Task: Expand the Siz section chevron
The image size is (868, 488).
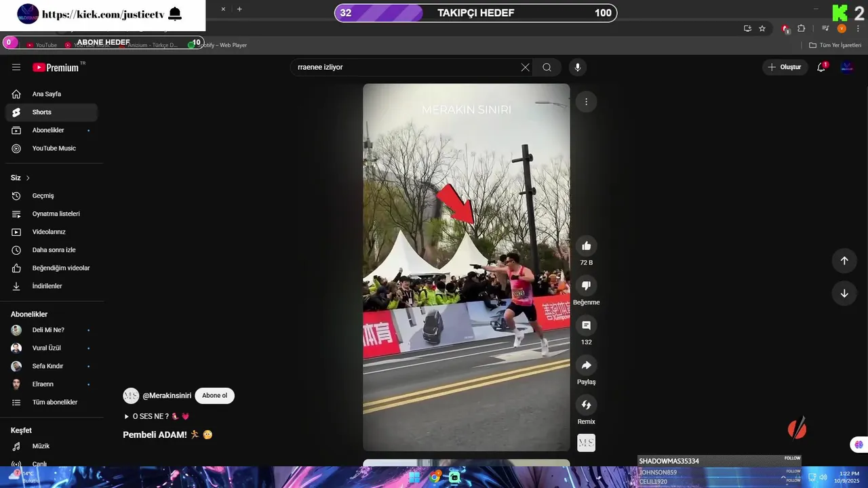Action: click(28, 178)
